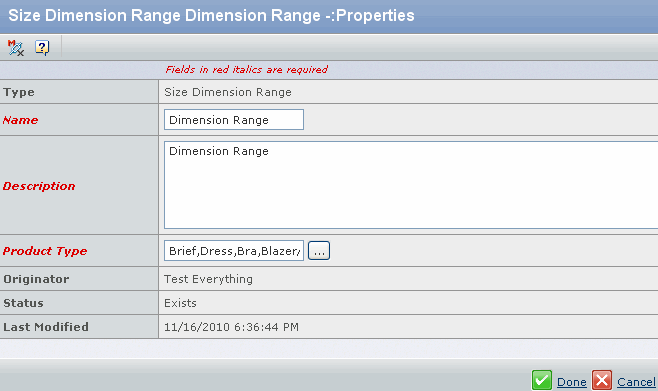
Task: Click the red X Cancel icon
Action: [x=602, y=381]
